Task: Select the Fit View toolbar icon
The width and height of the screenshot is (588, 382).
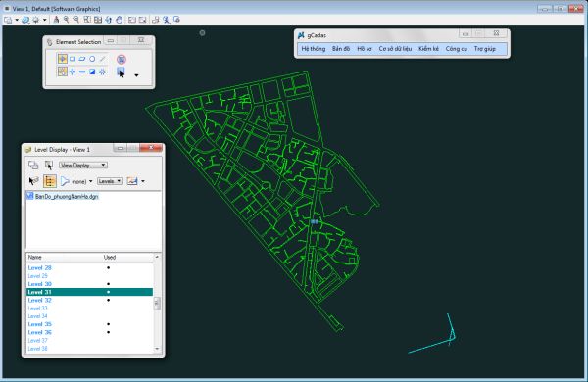Action: point(98,20)
